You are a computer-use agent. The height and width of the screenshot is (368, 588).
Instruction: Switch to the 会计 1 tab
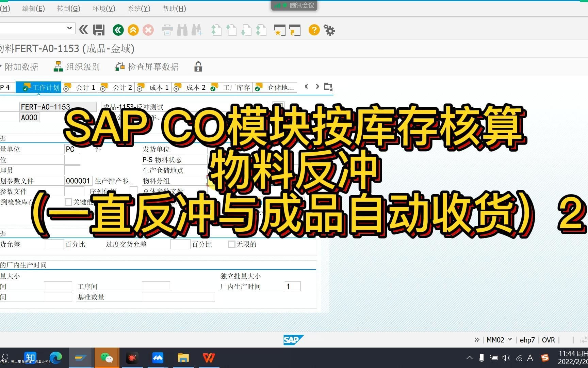click(79, 88)
